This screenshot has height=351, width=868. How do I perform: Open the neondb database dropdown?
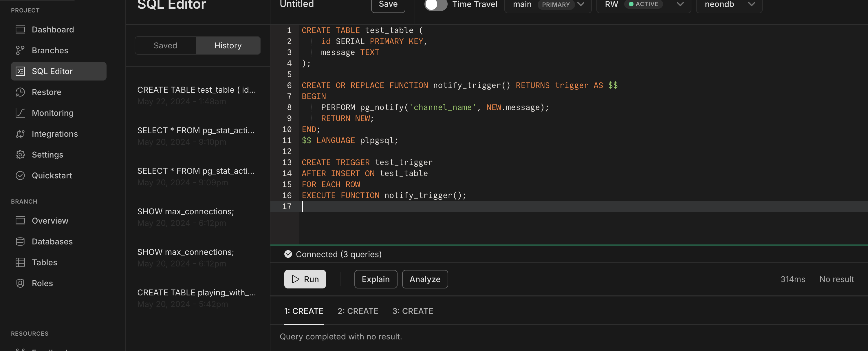point(729,5)
